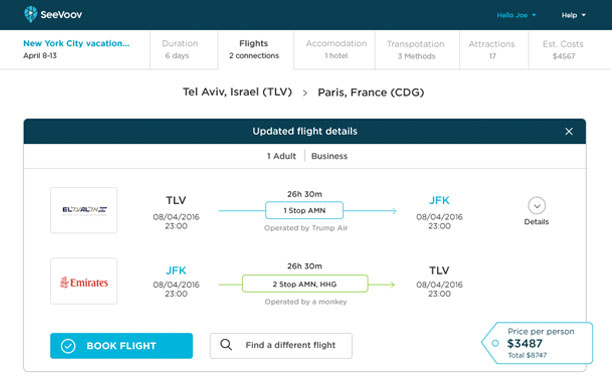Click the Price per person tag

click(x=537, y=343)
